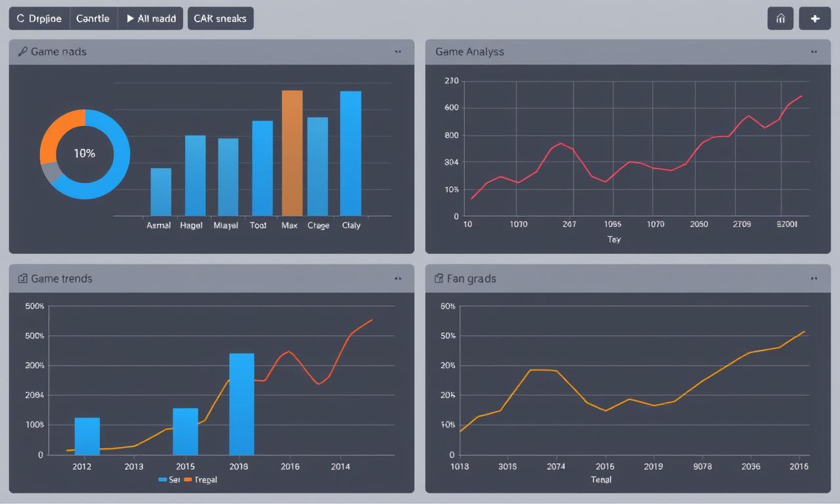
Task: Click the play arrow icon in All madd
Action: coord(130,19)
